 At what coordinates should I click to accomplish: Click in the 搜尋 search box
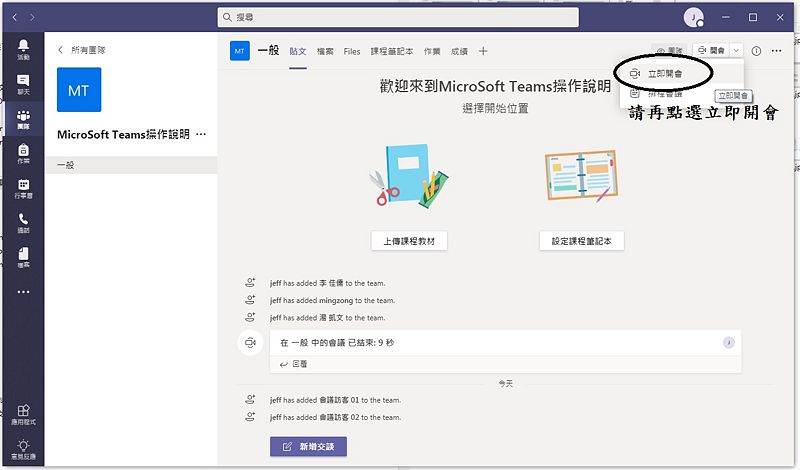tap(398, 17)
